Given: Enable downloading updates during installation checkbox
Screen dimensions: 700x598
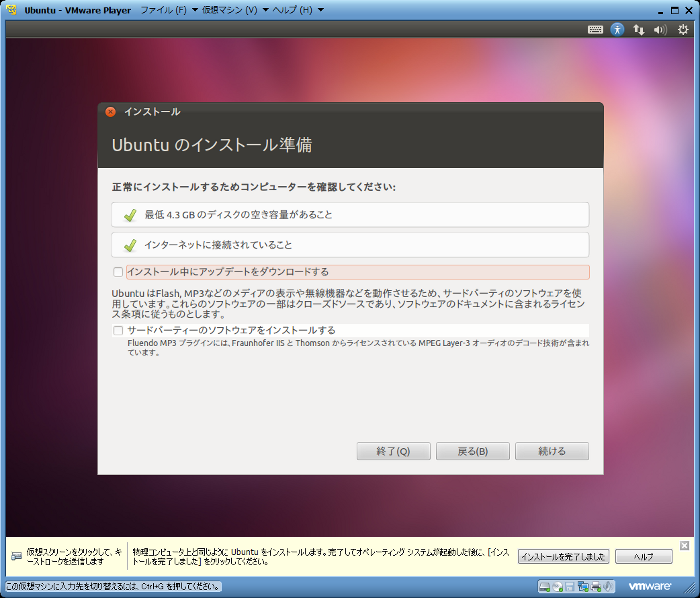Looking at the screenshot, I should click(118, 272).
